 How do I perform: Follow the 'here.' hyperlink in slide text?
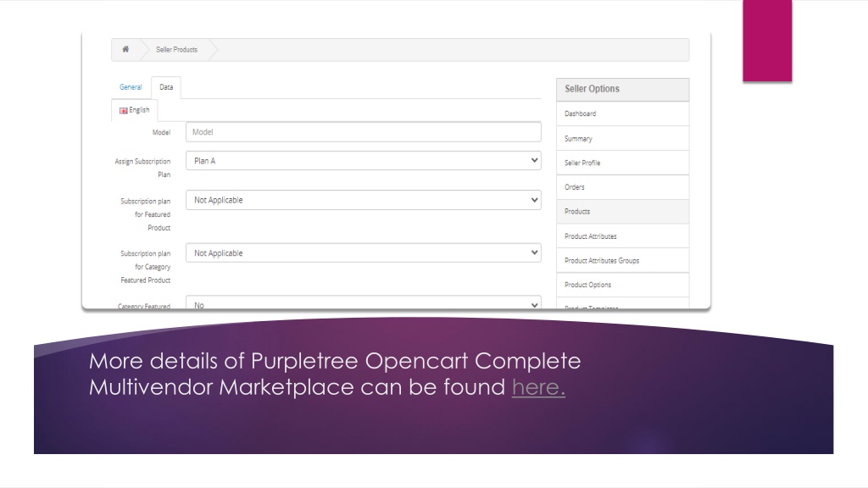pos(538,386)
